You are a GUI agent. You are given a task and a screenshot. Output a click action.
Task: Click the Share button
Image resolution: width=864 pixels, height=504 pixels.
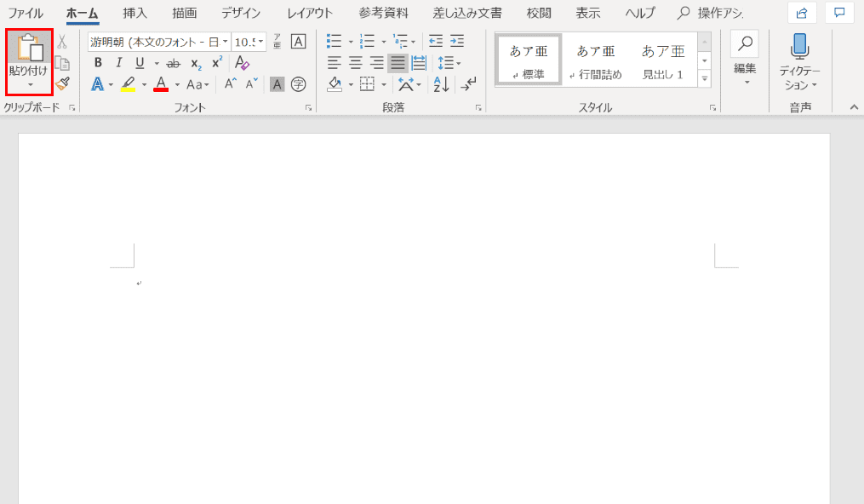coord(802,13)
